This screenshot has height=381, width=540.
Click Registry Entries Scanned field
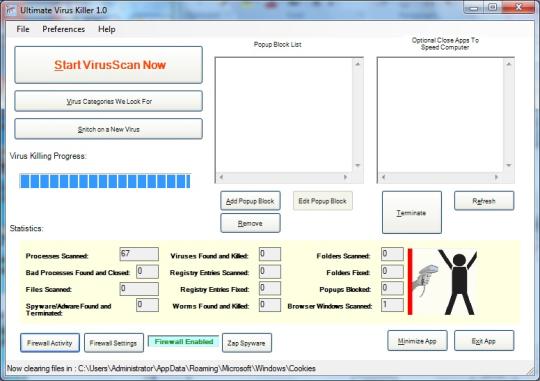pyautogui.click(x=270, y=271)
